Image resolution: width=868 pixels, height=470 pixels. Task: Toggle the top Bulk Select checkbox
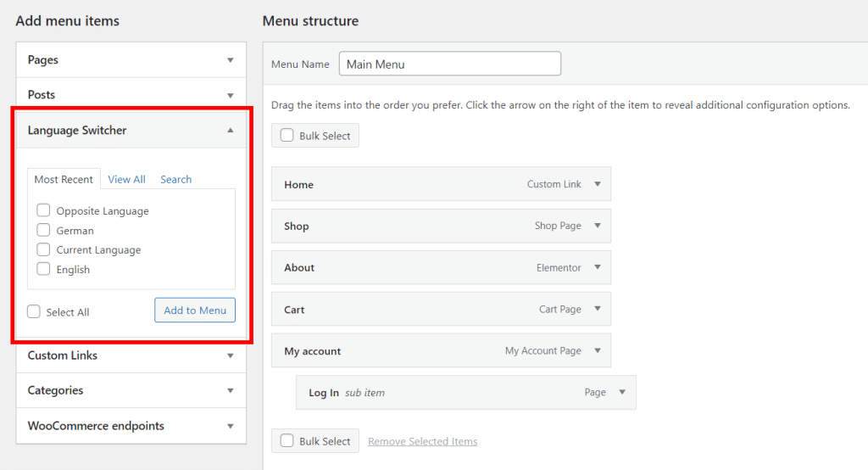[x=287, y=136]
